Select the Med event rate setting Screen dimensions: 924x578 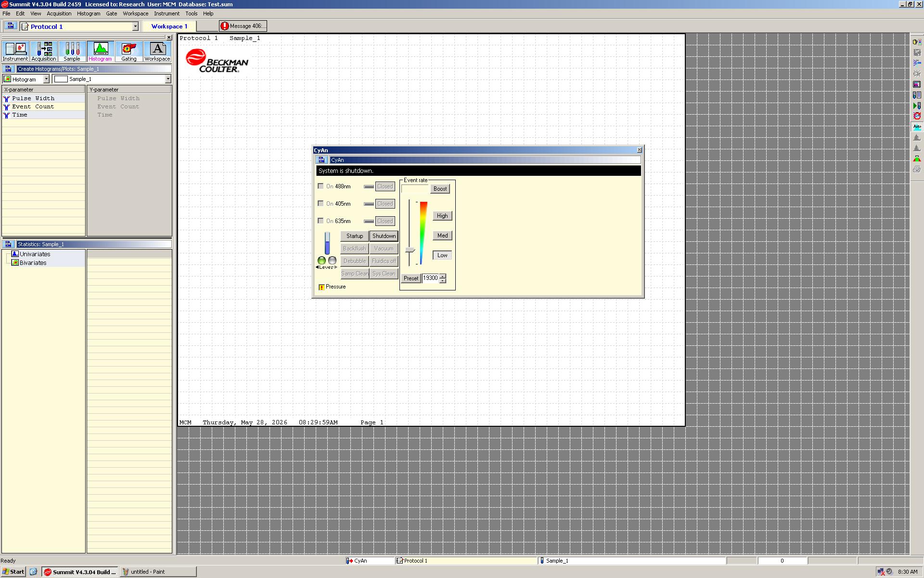[442, 236]
